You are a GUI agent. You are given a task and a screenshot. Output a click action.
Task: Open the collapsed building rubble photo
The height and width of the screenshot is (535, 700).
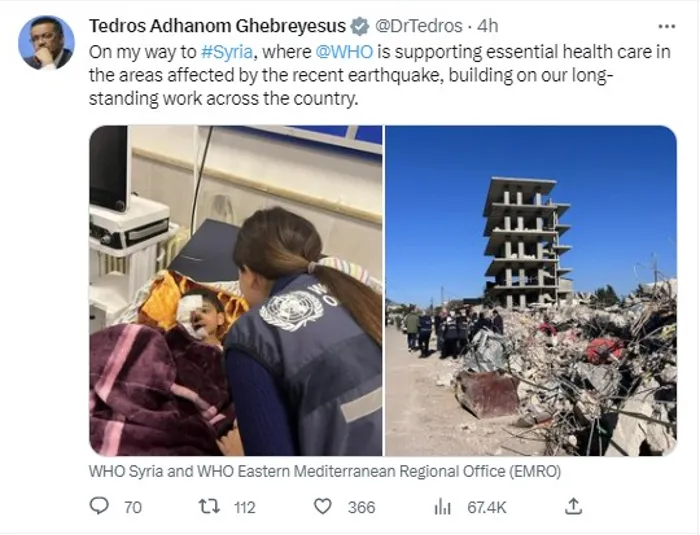tap(531, 291)
